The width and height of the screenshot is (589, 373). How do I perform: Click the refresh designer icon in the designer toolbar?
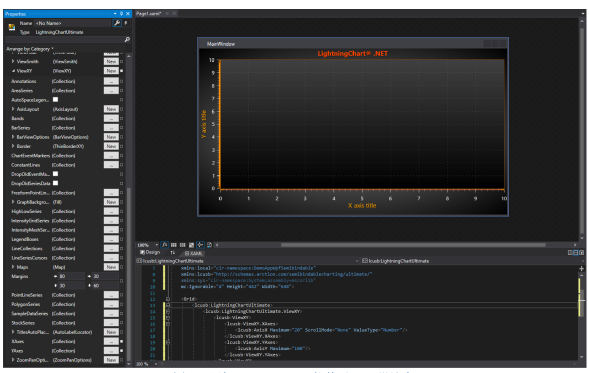coord(209,245)
